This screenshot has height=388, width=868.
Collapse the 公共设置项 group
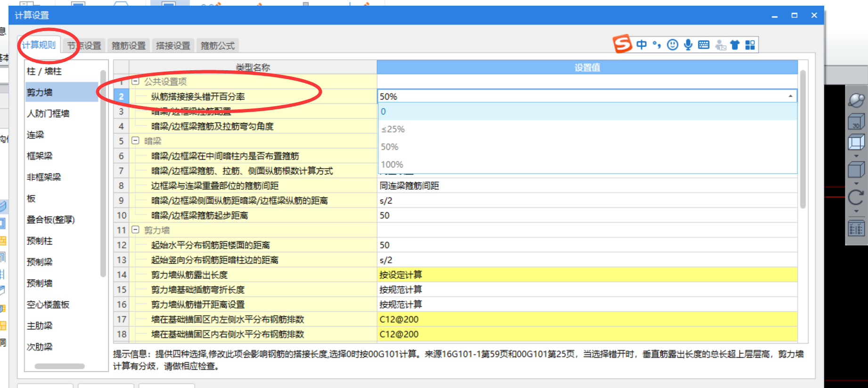coord(136,81)
